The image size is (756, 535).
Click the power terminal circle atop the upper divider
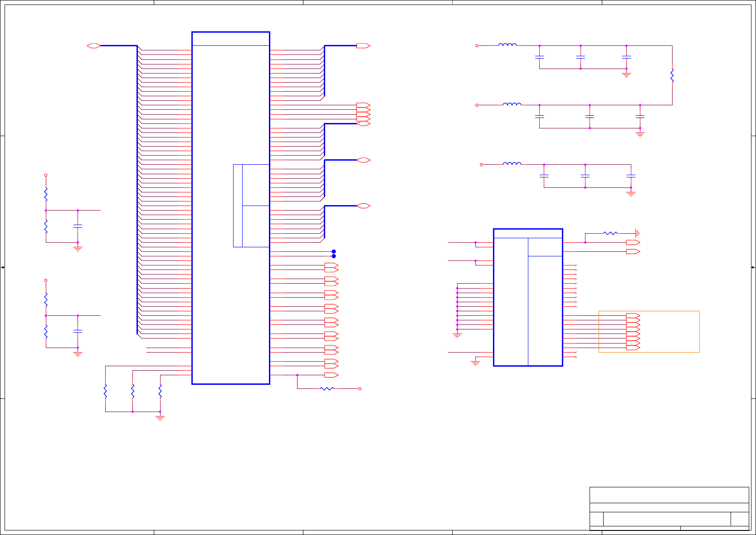[45, 175]
